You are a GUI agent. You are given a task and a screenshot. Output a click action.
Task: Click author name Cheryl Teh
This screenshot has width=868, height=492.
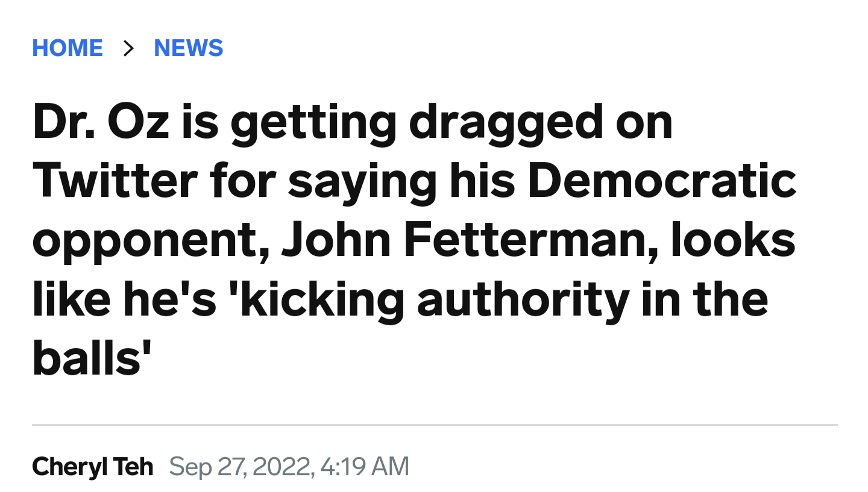[x=93, y=467]
